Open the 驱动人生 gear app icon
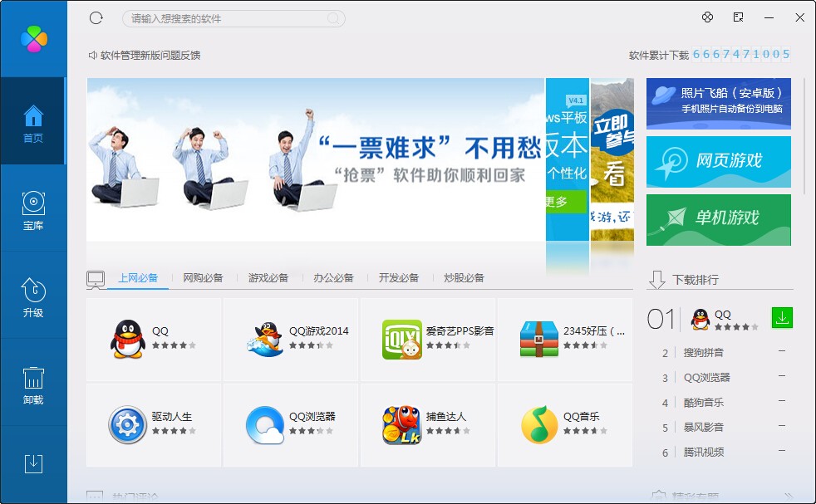Screen dimensions: 816x504 click(x=127, y=424)
